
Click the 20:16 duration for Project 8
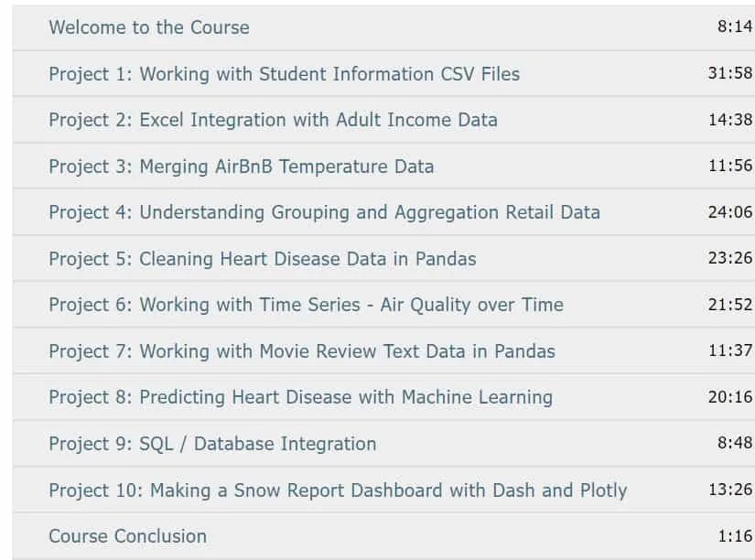(730, 397)
